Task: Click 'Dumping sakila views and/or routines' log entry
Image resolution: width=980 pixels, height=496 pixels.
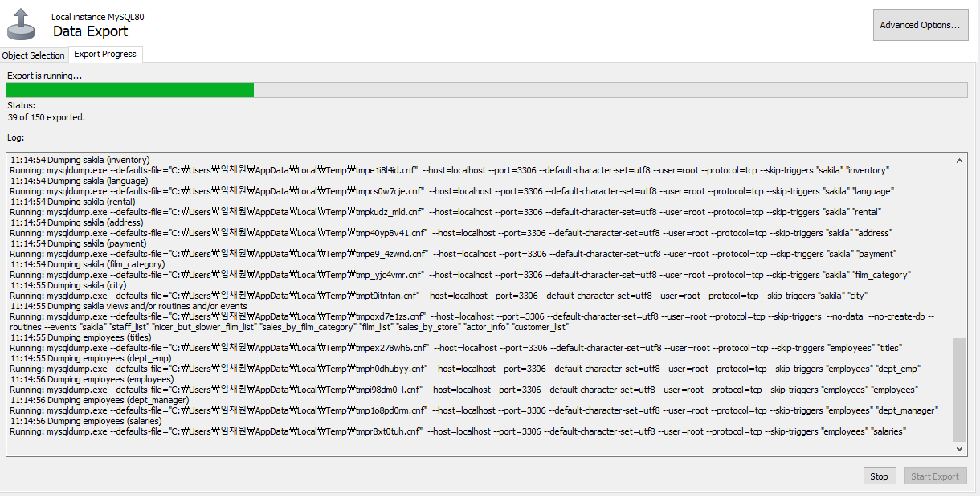Action: (129, 306)
